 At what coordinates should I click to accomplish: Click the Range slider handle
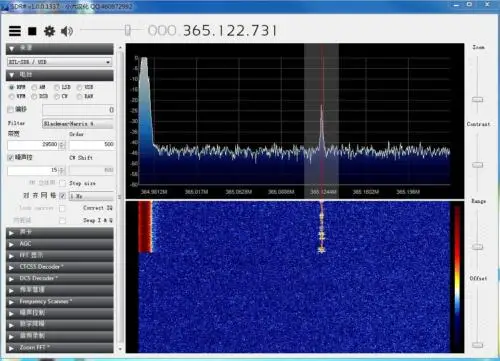(478, 247)
